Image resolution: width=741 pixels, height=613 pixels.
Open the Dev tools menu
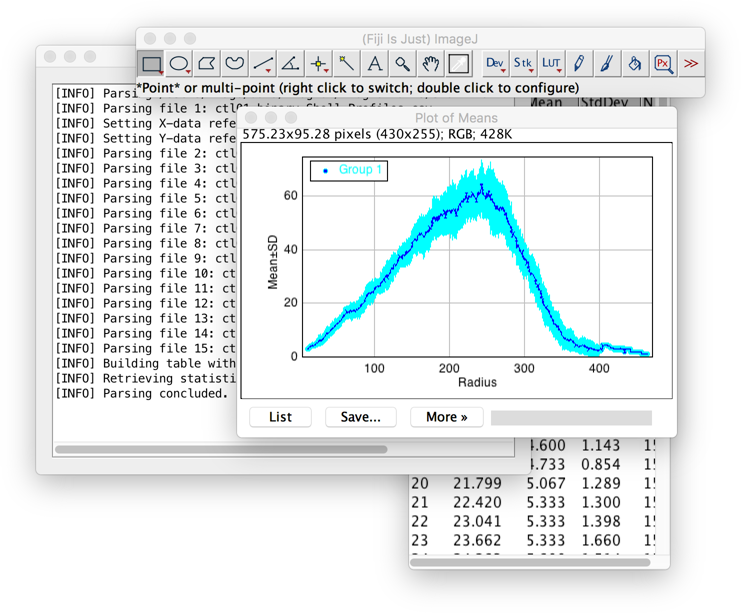click(x=495, y=63)
